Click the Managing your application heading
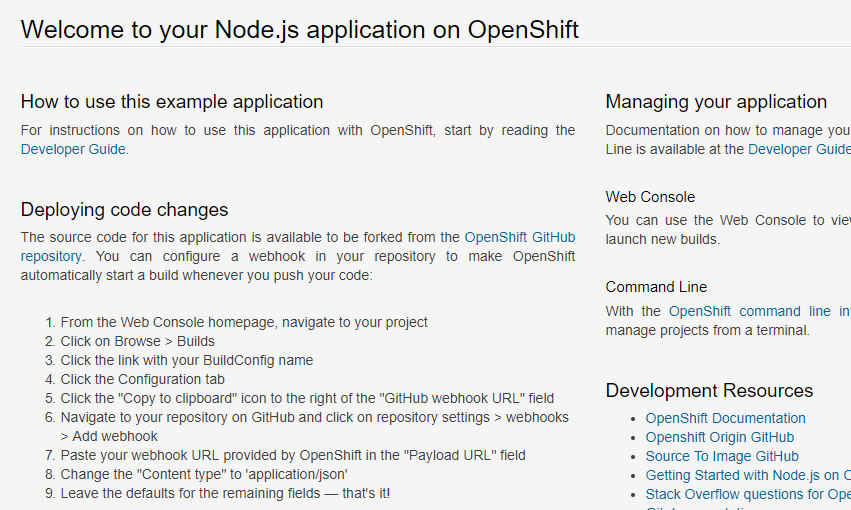This screenshot has width=851, height=510. (716, 102)
